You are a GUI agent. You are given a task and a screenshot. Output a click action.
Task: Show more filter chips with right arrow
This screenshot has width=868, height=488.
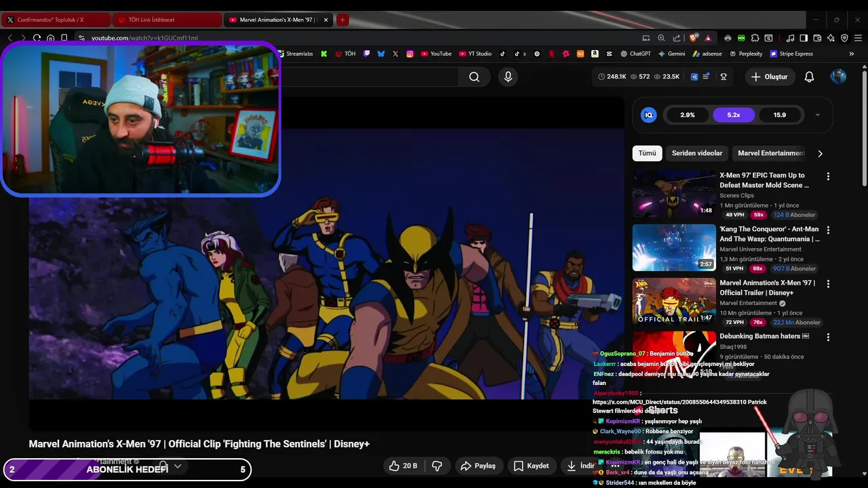820,153
